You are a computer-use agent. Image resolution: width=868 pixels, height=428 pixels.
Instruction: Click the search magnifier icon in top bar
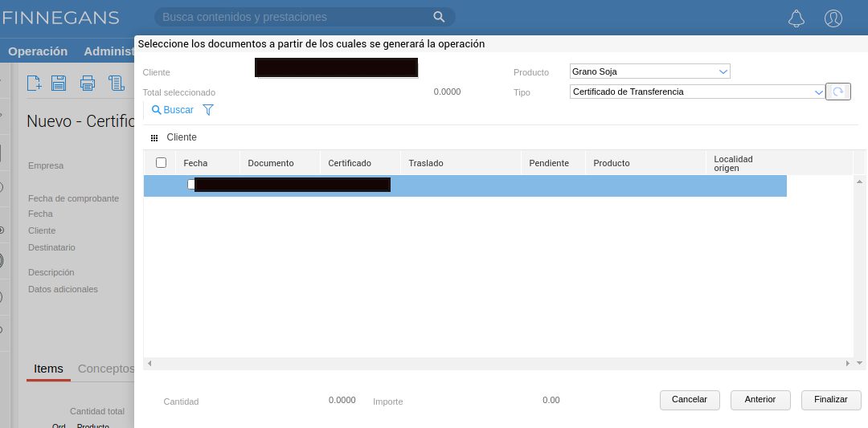click(x=439, y=17)
